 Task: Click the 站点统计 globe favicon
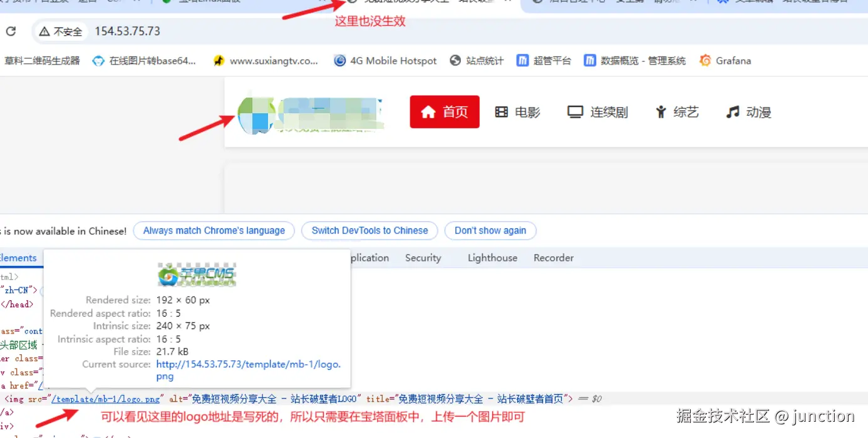(x=456, y=61)
